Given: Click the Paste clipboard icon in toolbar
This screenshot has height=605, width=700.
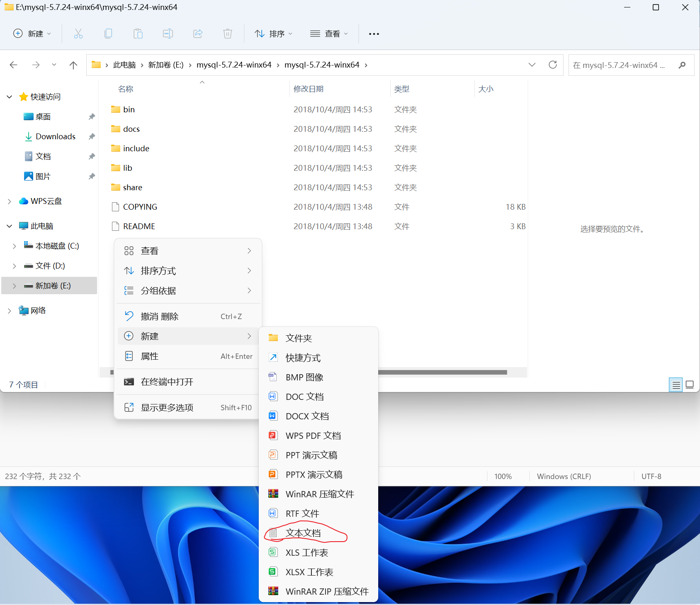Looking at the screenshot, I should (x=138, y=34).
